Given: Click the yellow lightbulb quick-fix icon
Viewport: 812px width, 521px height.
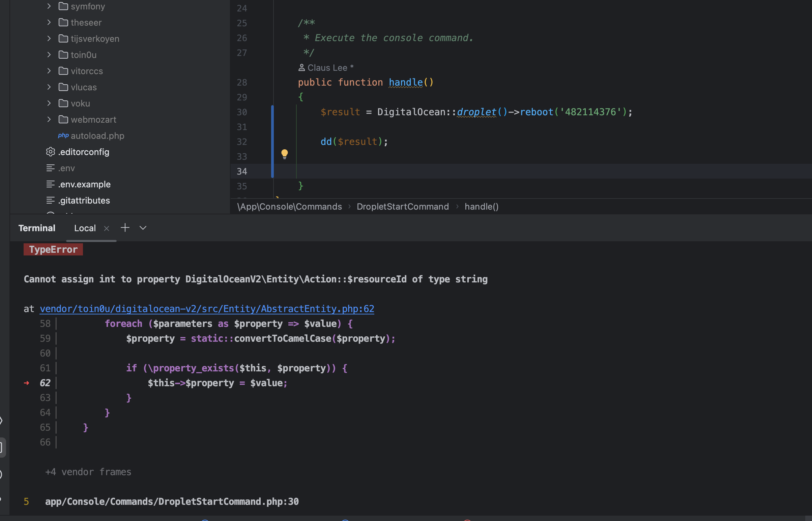Looking at the screenshot, I should point(284,154).
